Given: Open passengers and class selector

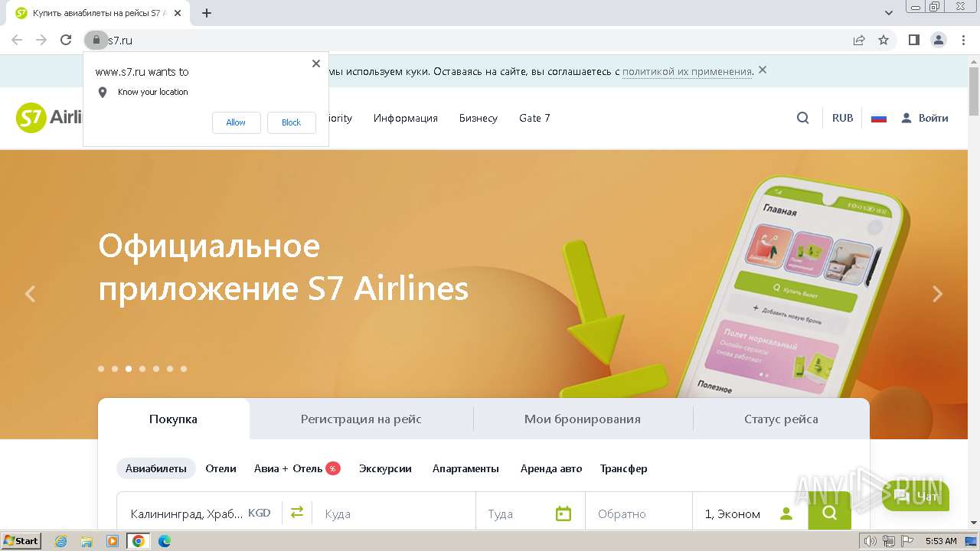Looking at the screenshot, I should click(750, 513).
